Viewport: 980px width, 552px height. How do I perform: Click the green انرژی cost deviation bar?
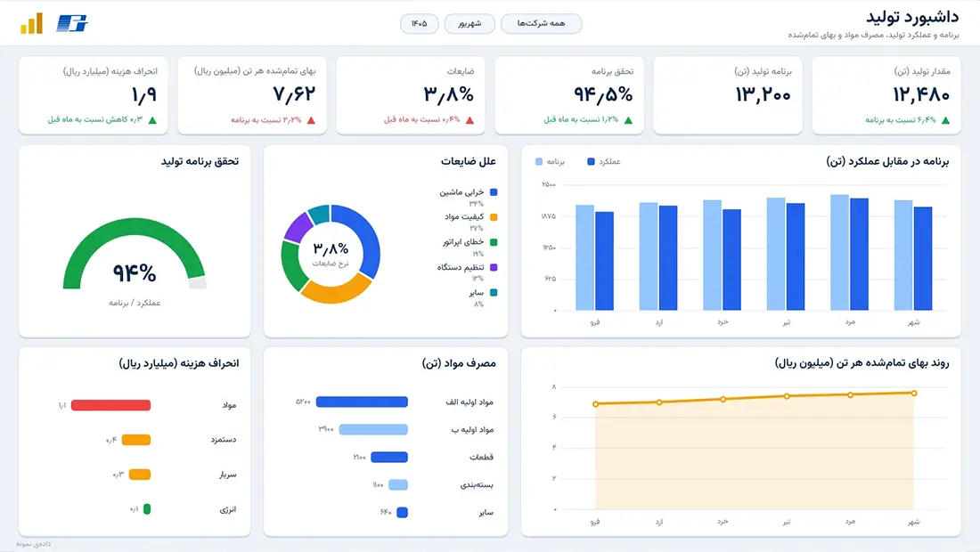(147, 509)
